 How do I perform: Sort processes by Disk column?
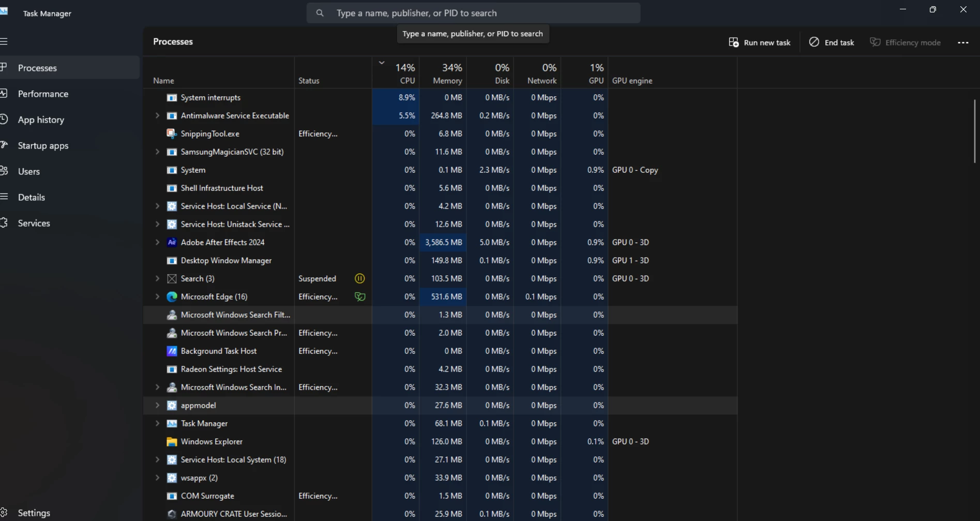pyautogui.click(x=490, y=73)
